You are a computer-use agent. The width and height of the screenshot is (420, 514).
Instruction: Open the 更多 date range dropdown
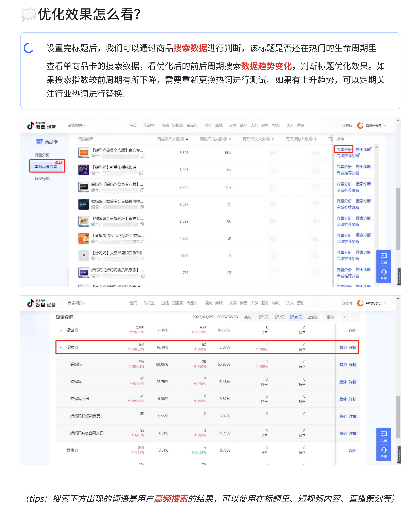point(330,317)
